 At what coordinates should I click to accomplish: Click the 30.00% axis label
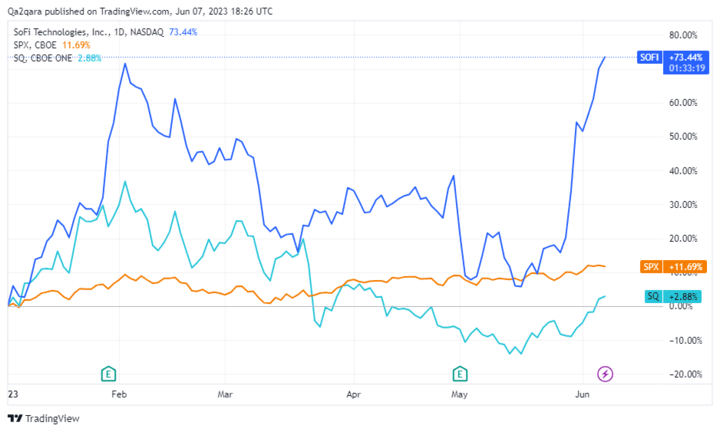[683, 205]
